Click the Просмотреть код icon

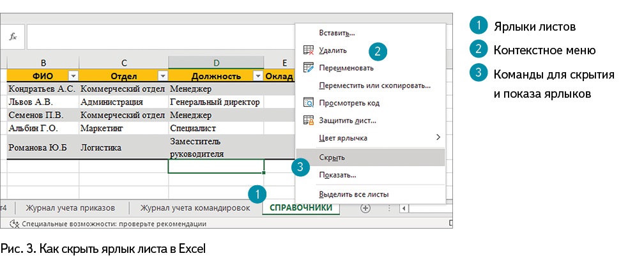click(x=309, y=102)
